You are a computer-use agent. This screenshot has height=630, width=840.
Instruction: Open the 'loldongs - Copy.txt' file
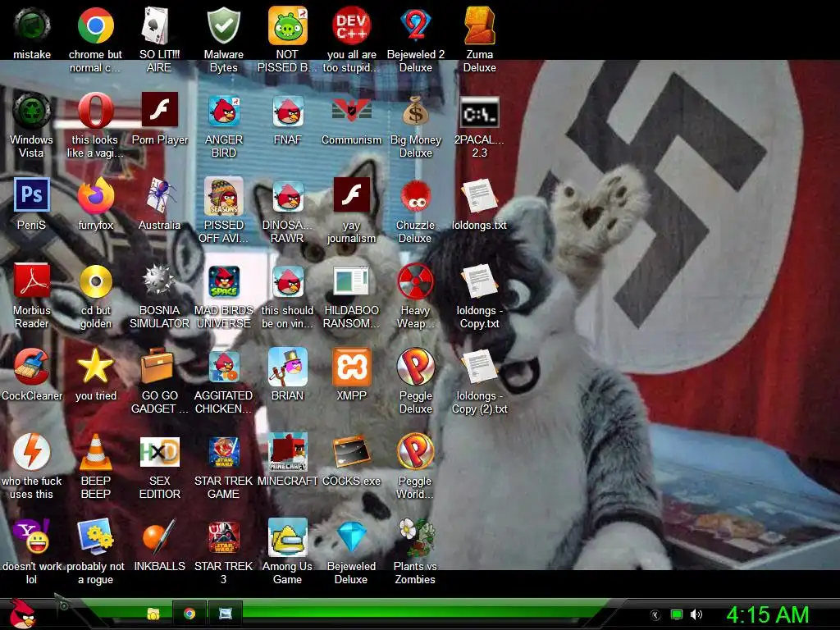point(479,281)
